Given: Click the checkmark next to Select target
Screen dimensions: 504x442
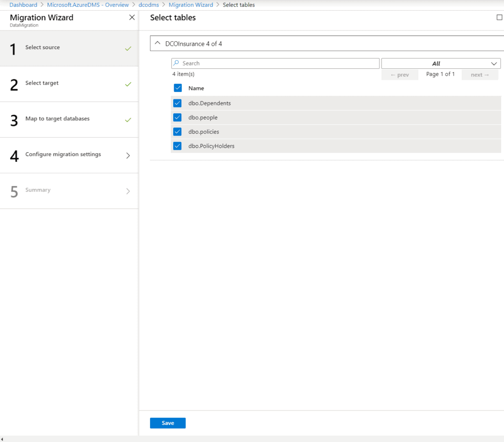Looking at the screenshot, I should [x=128, y=84].
